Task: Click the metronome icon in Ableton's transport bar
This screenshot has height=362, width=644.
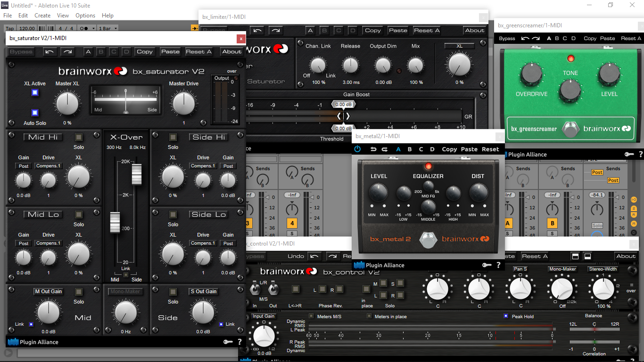Action: pyautogui.click(x=85, y=28)
